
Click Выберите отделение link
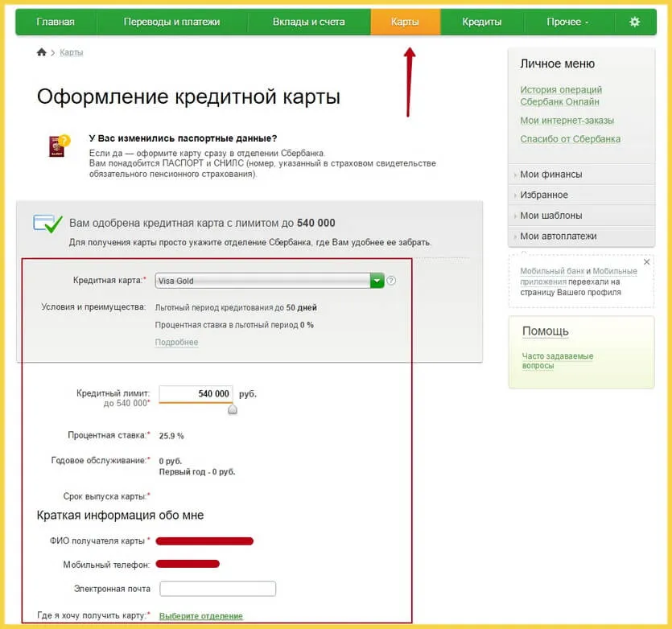[x=201, y=615]
